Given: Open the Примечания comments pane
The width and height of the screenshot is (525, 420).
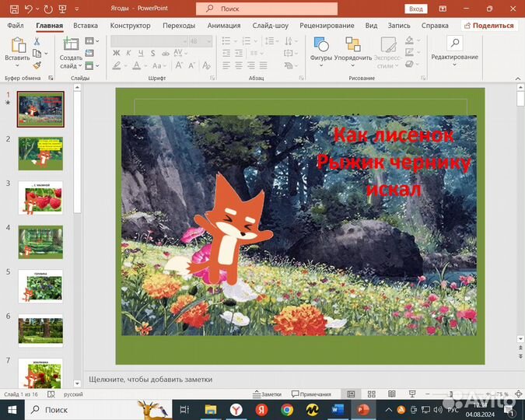Looking at the screenshot, I should click(x=311, y=394).
